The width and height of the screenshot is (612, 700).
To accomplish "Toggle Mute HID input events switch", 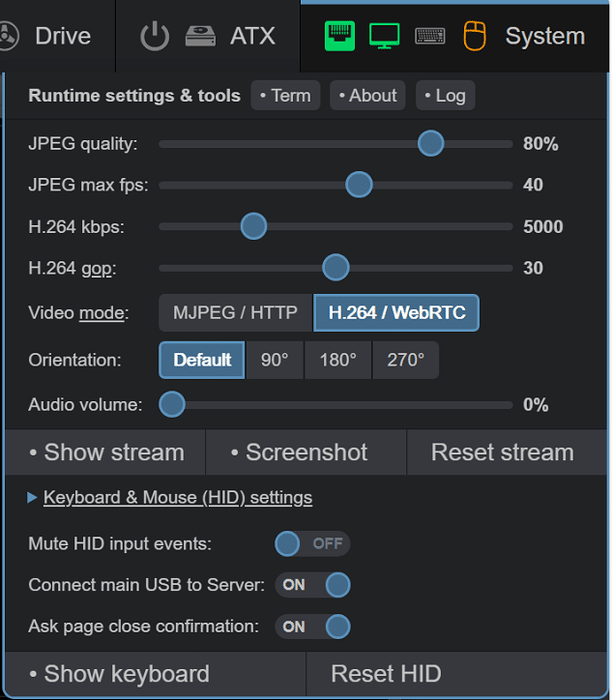I will pos(312,543).
